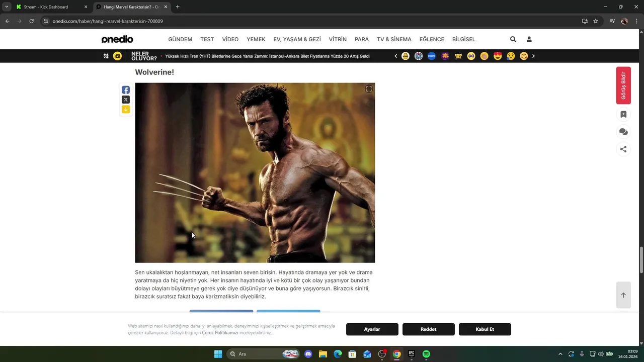Open Discord from the taskbar
The height and width of the screenshot is (362, 644).
[x=308, y=354]
